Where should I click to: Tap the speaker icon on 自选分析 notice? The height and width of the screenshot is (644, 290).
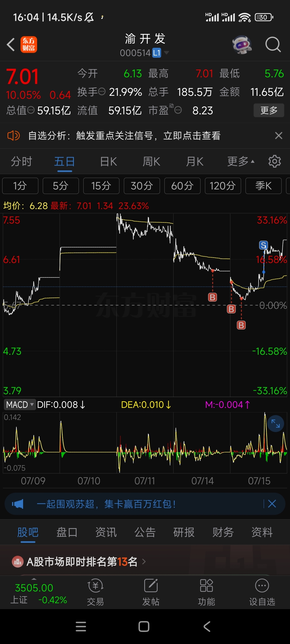pyautogui.click(x=13, y=136)
